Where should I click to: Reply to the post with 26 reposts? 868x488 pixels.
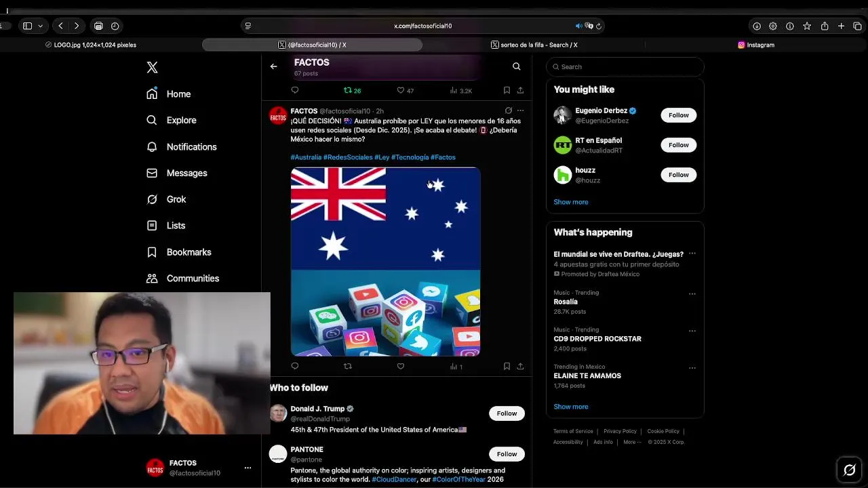pos(295,90)
